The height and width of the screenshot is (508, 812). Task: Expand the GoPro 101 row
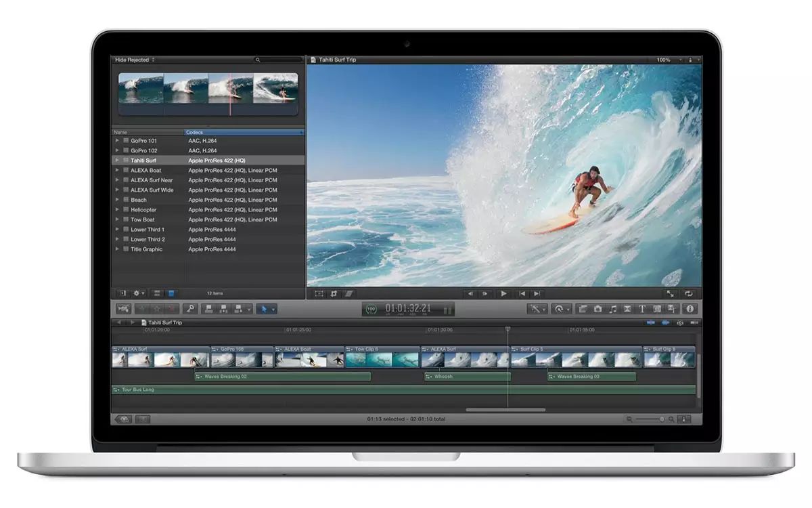[x=117, y=141]
